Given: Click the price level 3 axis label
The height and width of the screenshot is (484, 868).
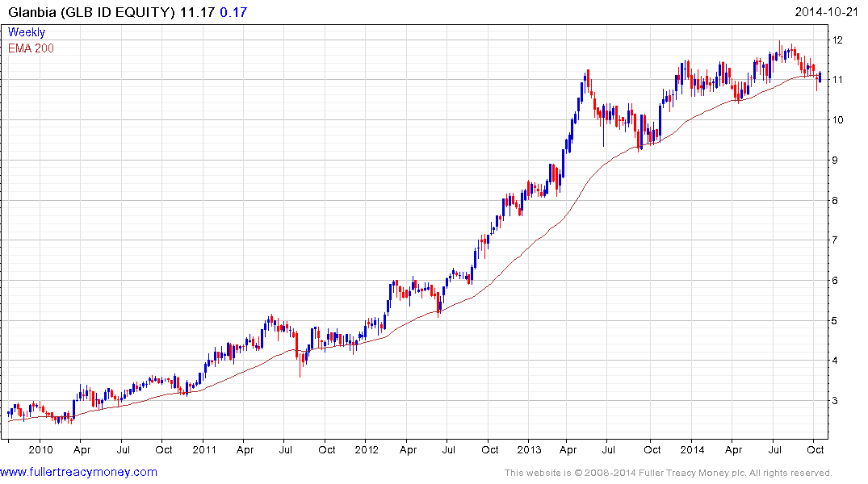Looking at the screenshot, I should (834, 400).
